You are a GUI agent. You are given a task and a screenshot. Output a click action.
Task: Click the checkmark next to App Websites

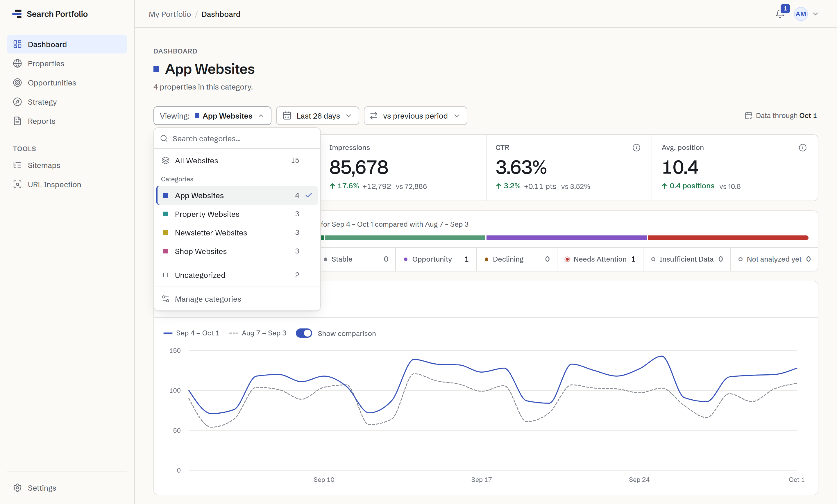pos(309,195)
